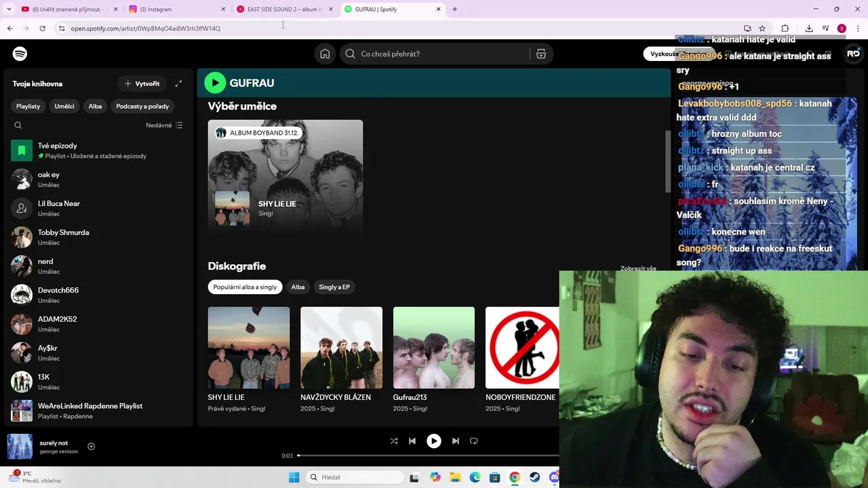The width and height of the screenshot is (868, 488).
Task: Open the Nedávné sort dropdown
Action: point(164,125)
